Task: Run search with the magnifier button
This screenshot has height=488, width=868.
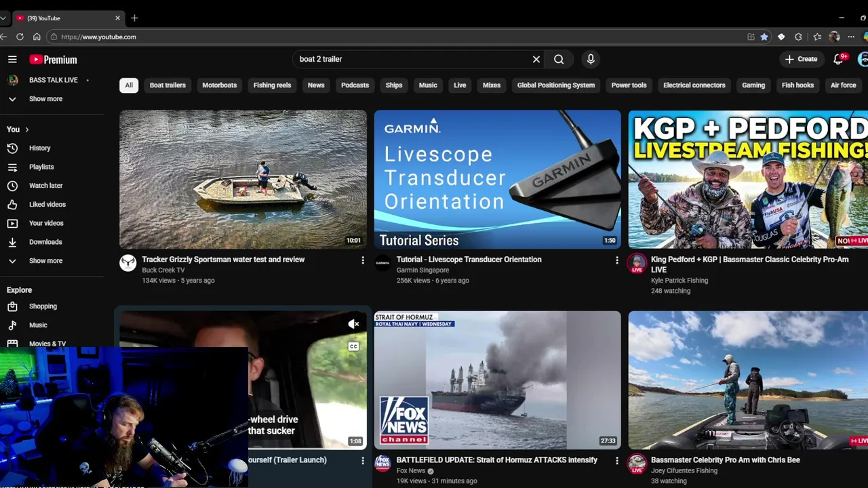Action: pyautogui.click(x=559, y=59)
